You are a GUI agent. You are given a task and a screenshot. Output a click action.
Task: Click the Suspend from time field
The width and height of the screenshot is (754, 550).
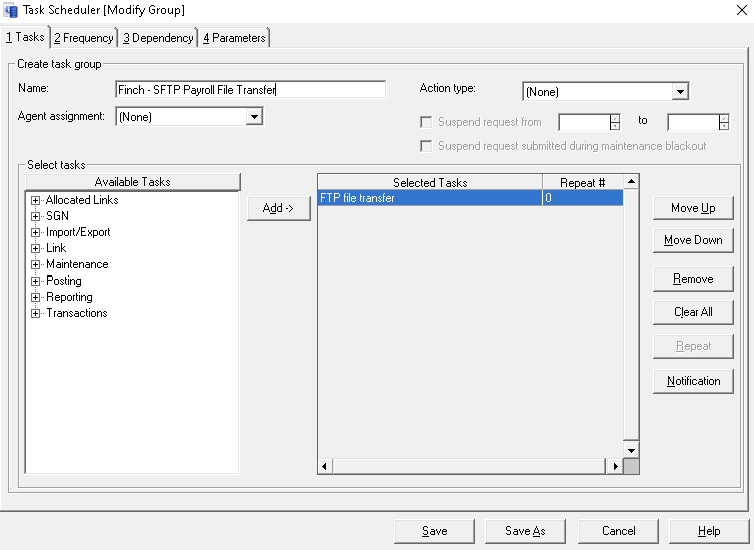click(584, 122)
